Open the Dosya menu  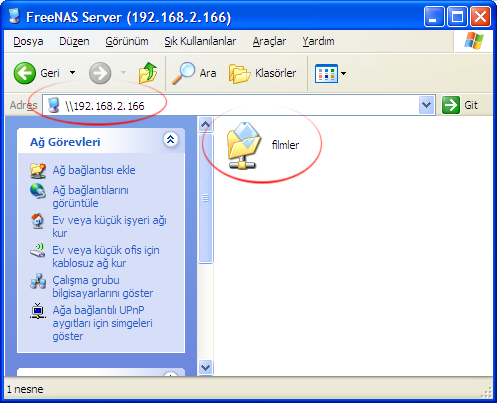tap(28, 41)
